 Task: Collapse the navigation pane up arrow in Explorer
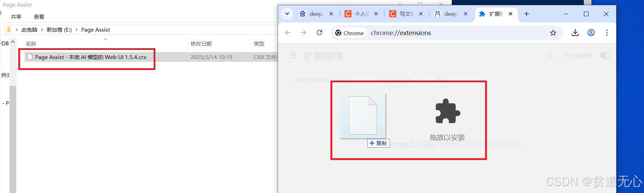[x=13, y=42]
